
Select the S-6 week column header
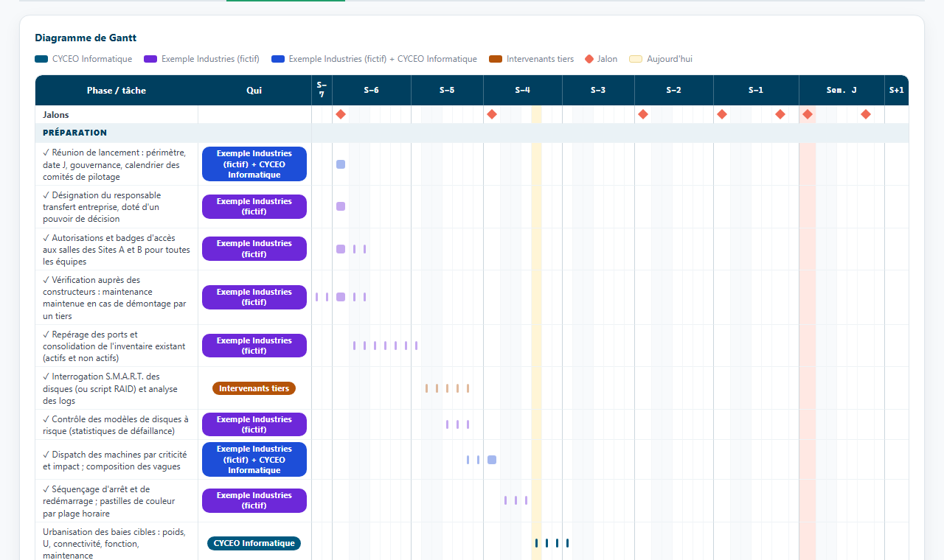pos(372,91)
